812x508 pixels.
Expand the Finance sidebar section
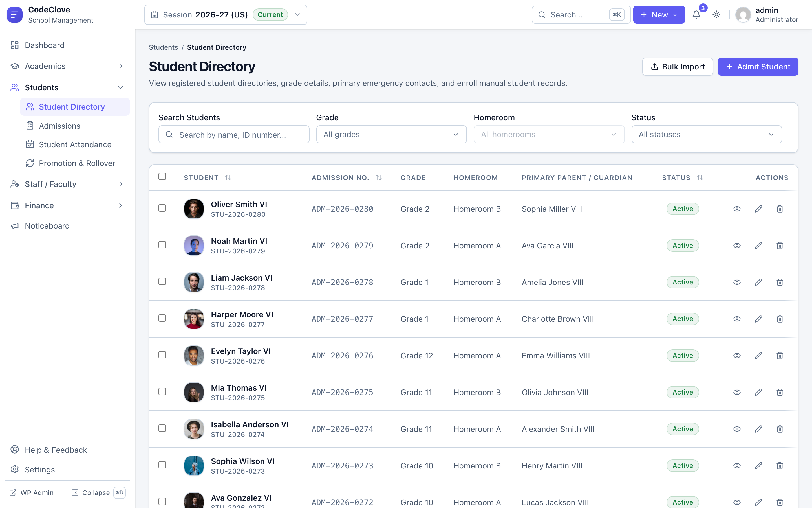[67, 205]
